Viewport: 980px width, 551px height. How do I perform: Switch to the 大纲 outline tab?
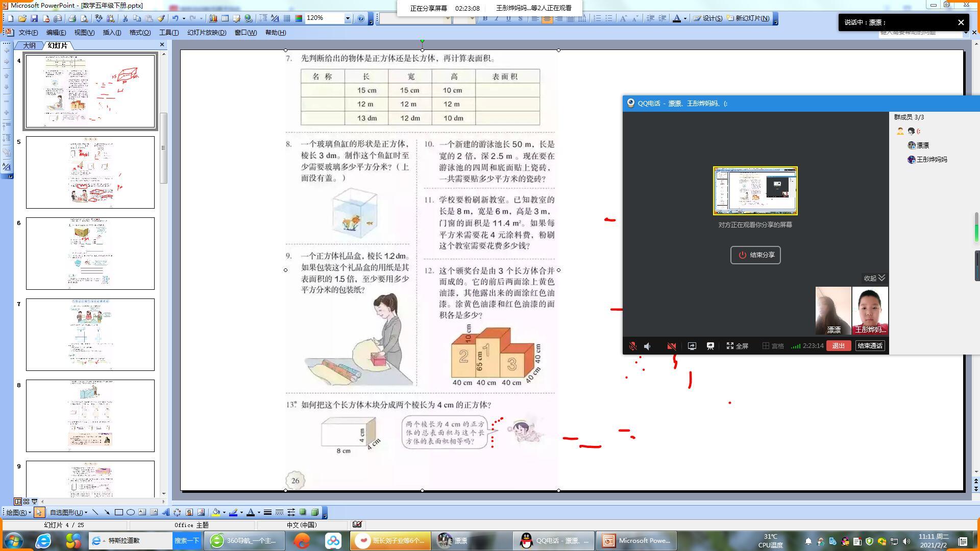(30, 45)
